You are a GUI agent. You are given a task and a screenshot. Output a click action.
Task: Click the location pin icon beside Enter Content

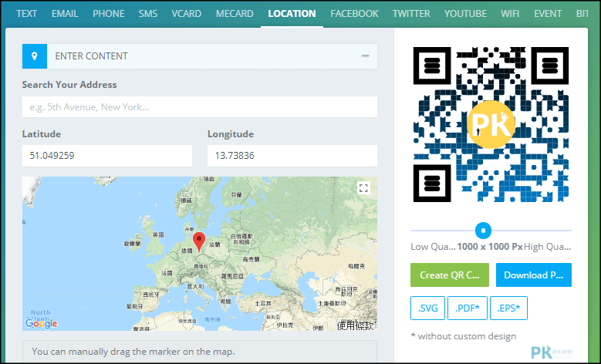[x=35, y=56]
